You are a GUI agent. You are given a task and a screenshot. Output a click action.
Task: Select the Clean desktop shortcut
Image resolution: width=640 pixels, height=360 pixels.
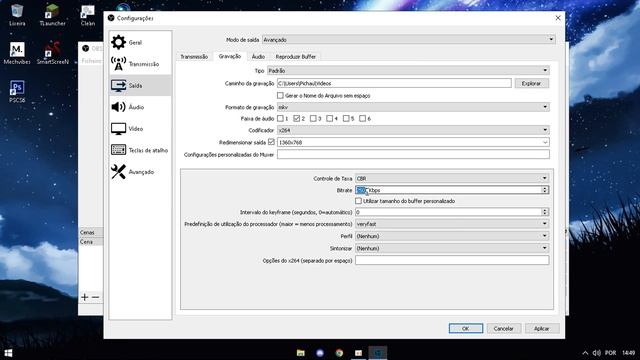88,15
